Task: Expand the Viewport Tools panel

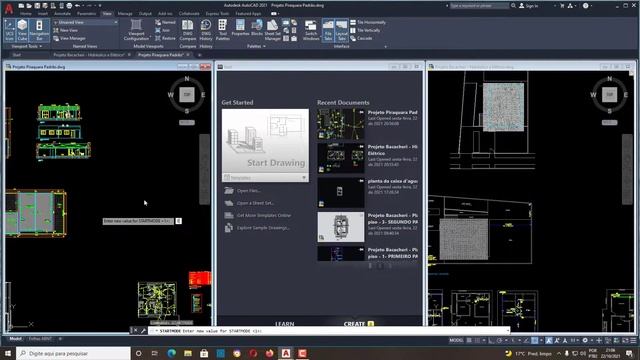Action: [27, 46]
